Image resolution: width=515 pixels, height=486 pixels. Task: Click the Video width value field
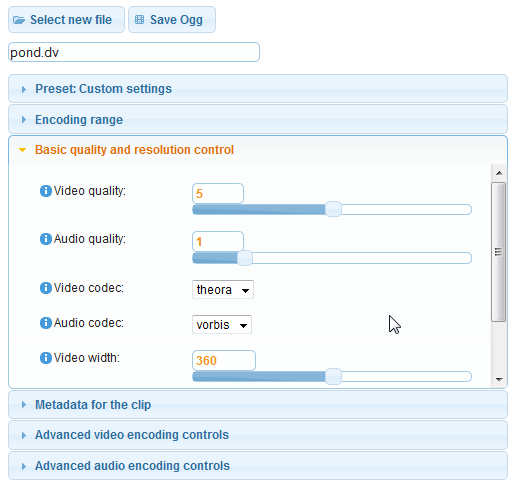pyautogui.click(x=224, y=360)
